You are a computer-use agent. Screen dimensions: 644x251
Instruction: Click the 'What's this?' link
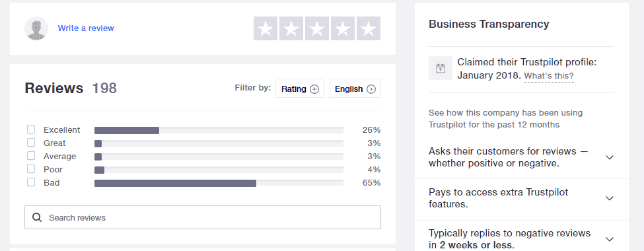click(x=549, y=76)
